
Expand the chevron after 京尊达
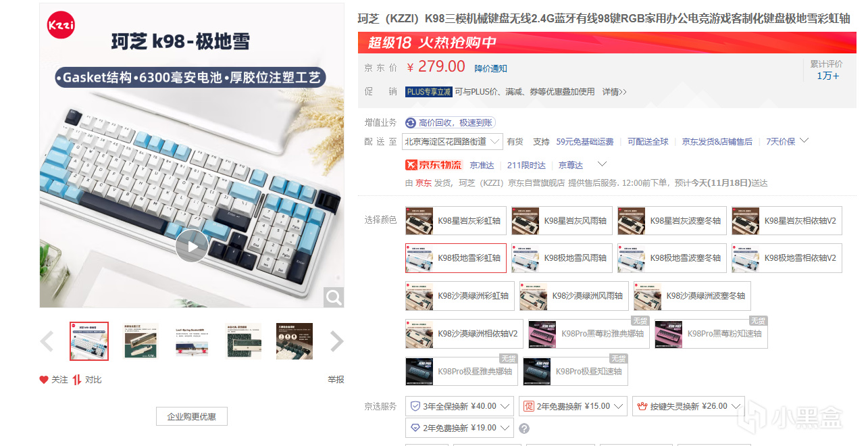click(x=603, y=164)
